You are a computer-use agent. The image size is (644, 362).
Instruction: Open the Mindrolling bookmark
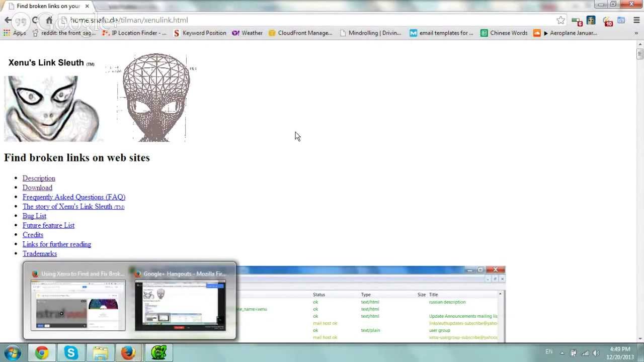[x=370, y=33]
